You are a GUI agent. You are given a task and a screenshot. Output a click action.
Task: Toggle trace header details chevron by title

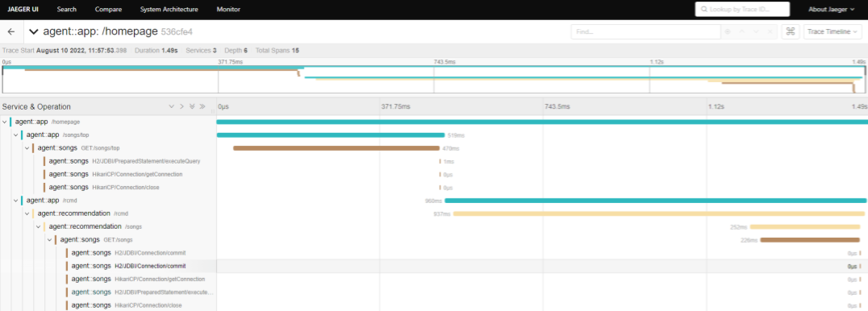click(35, 31)
